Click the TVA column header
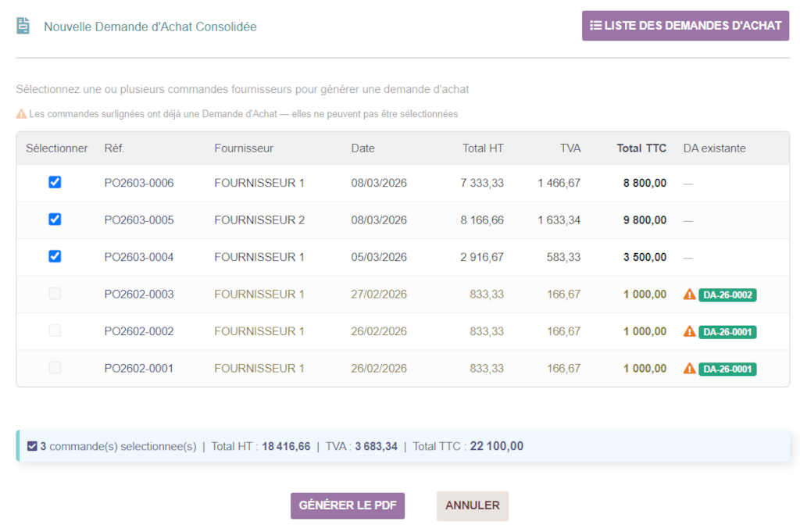The image size is (800, 532). (x=570, y=148)
